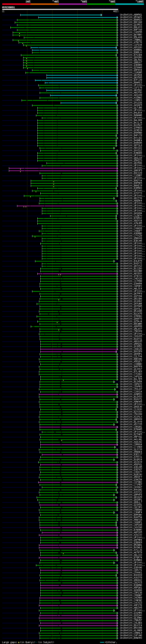146x644 pixels.
Task: Click label UniRef100_A6CF50
Action: point(131,93)
